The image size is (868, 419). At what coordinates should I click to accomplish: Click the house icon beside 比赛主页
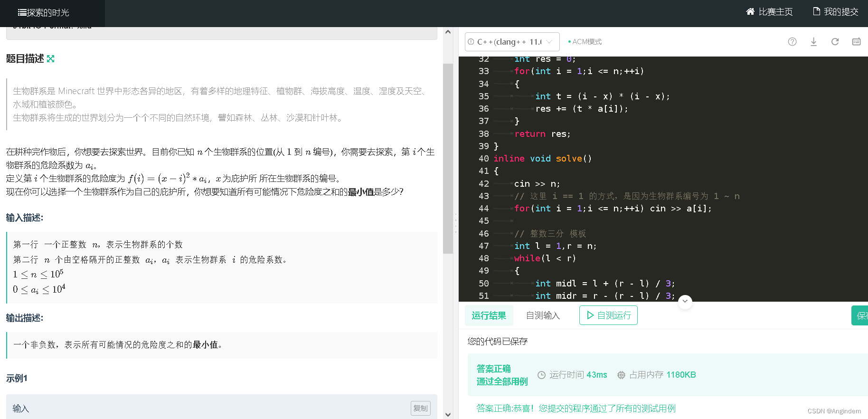pos(750,11)
